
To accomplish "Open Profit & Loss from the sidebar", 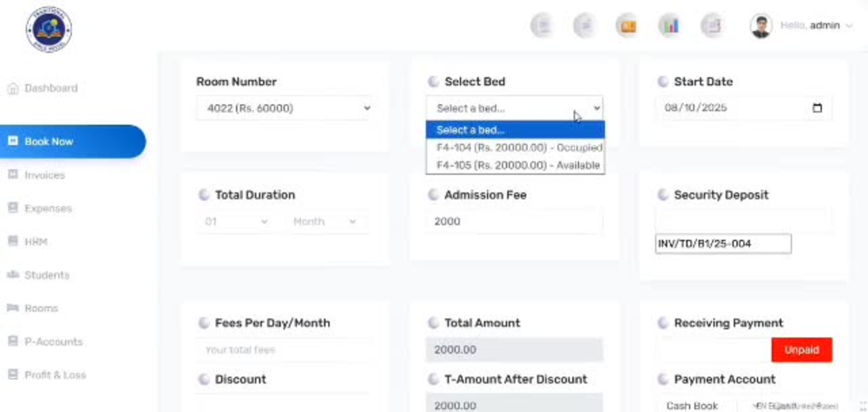I will click(x=55, y=375).
